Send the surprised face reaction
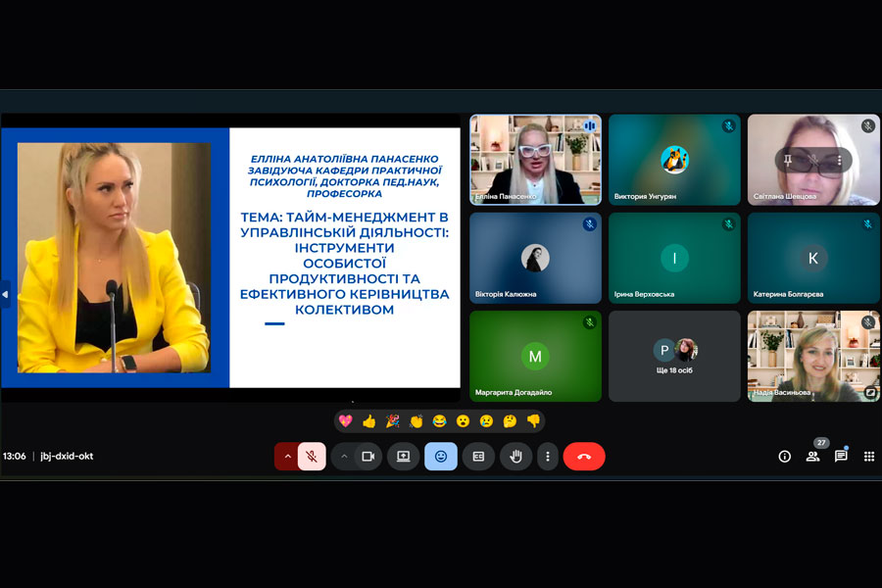Viewport: 882px width, 588px height. point(463,420)
